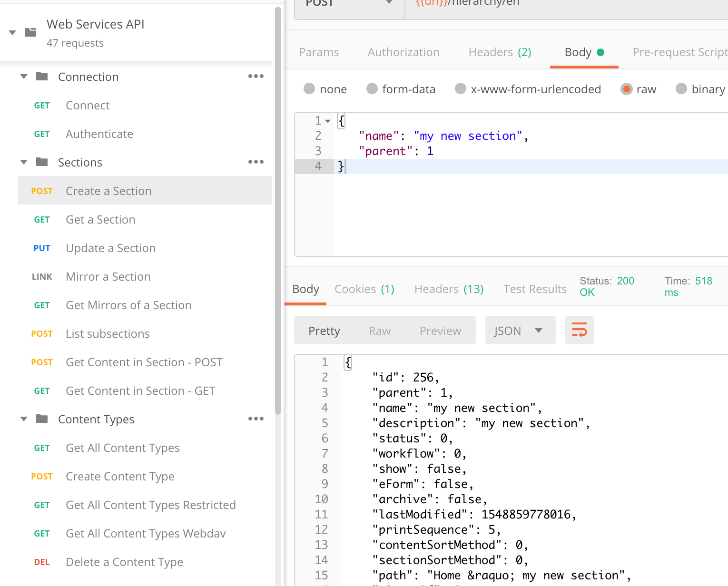Click the Content Types folder icon
Image resolution: width=728 pixels, height=586 pixels.
point(42,419)
